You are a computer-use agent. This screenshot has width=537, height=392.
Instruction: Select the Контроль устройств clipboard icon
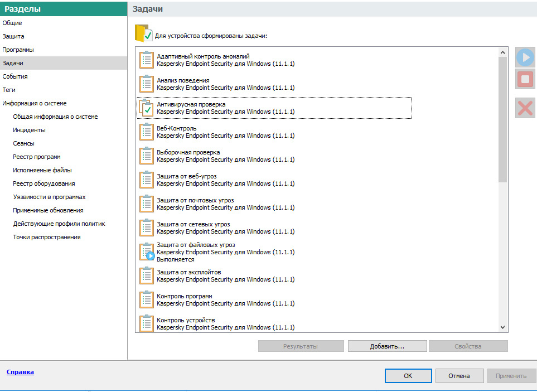pos(147,323)
